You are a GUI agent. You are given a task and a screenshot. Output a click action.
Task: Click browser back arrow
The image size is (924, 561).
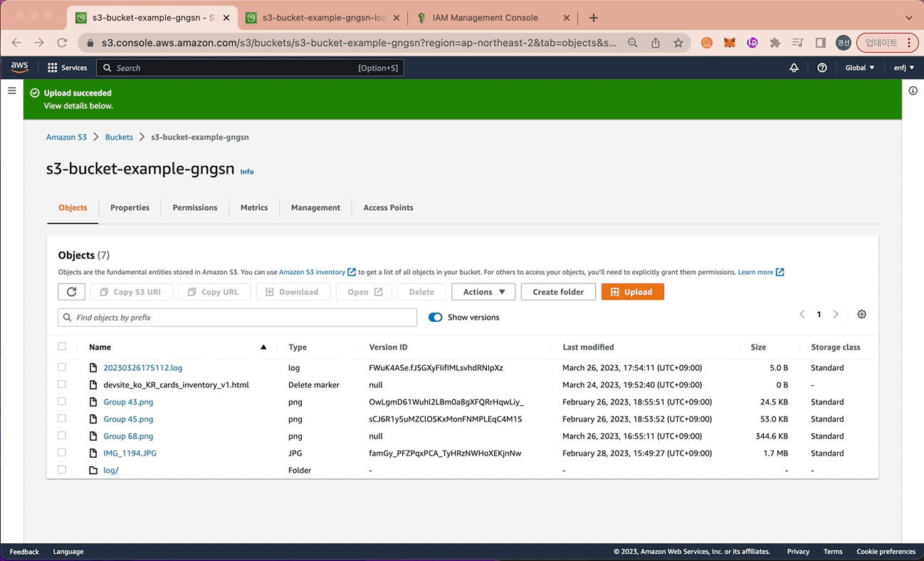(x=16, y=43)
